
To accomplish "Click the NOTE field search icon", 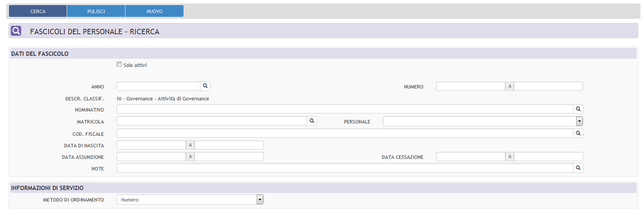I will coord(578,168).
